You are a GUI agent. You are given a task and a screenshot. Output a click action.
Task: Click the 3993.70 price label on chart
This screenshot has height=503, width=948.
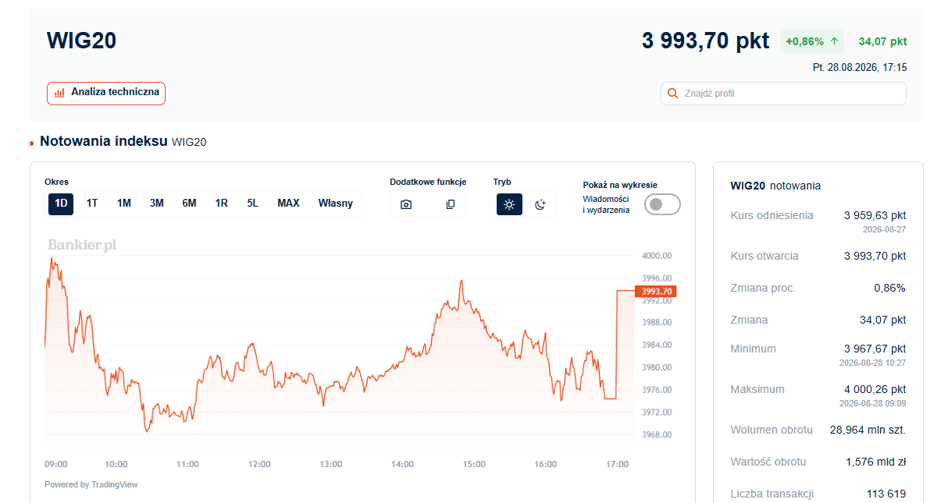tap(656, 291)
